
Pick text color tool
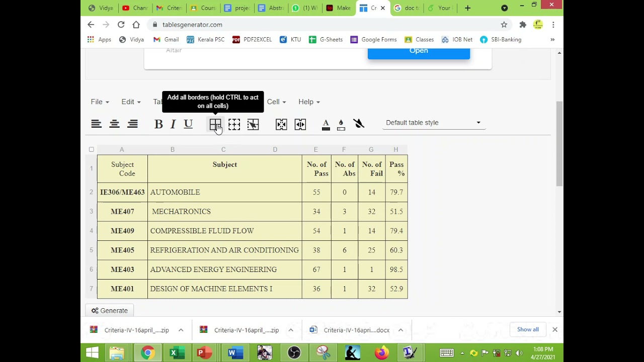pyautogui.click(x=326, y=125)
